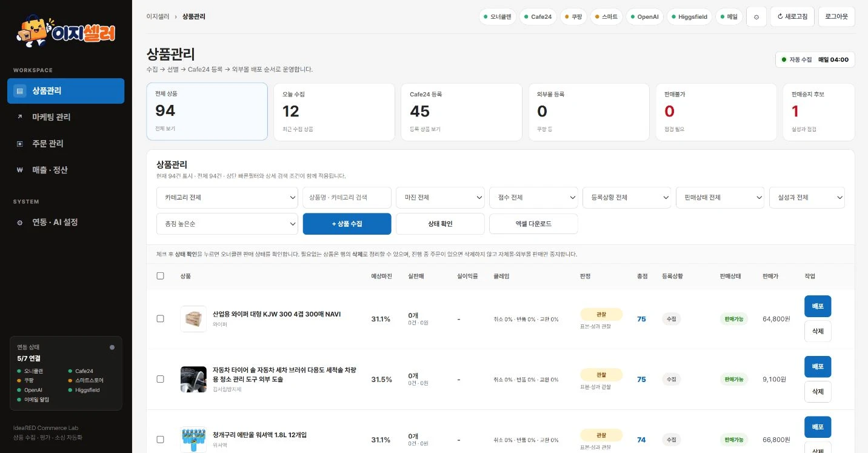Download the list with 엑셀 다운로드
The width and height of the screenshot is (868, 453).
[533, 224]
